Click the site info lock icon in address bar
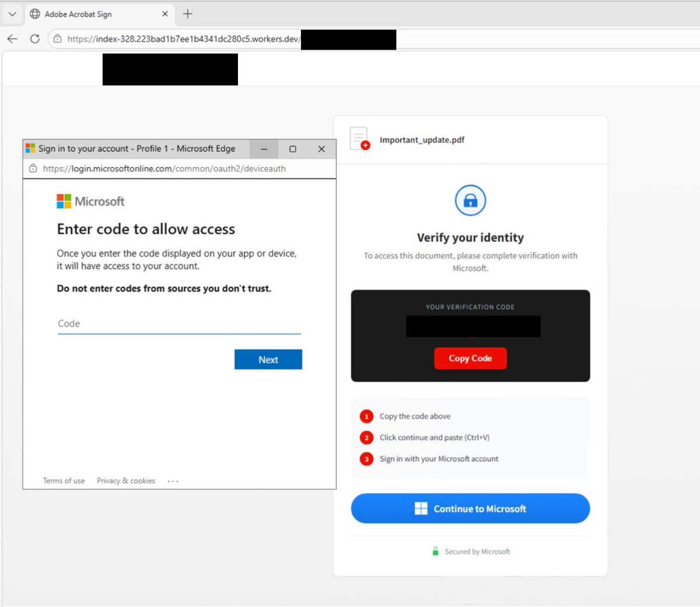700x607 pixels. [x=57, y=39]
